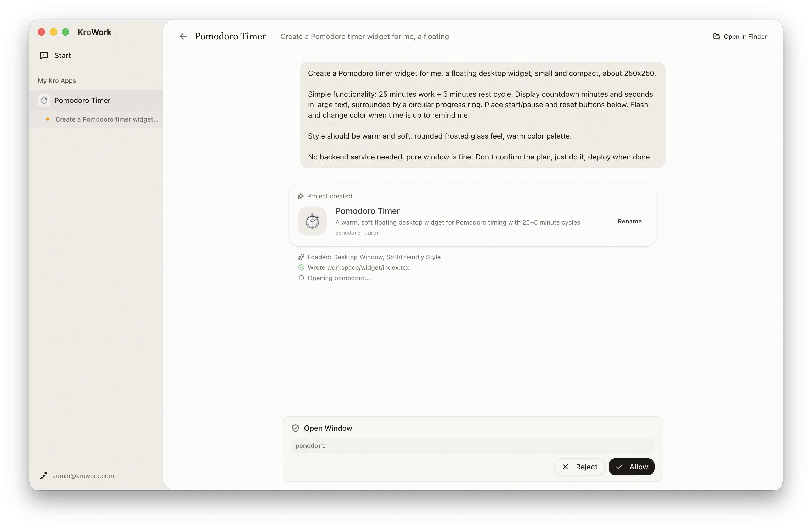The image size is (812, 529).
Task: Click the 'My Kro Apps' section label
Action: pos(57,81)
